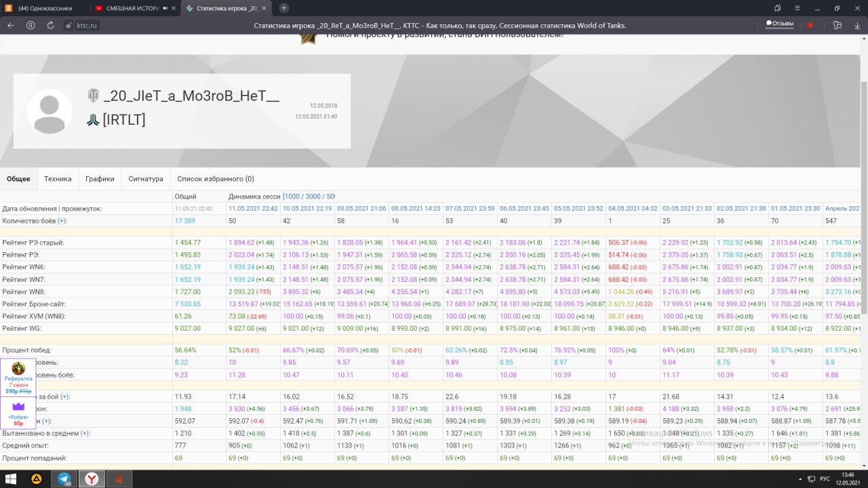Expand (+) next to Количество боёв
This screenshot has height=488, width=868.
pyautogui.click(x=62, y=221)
